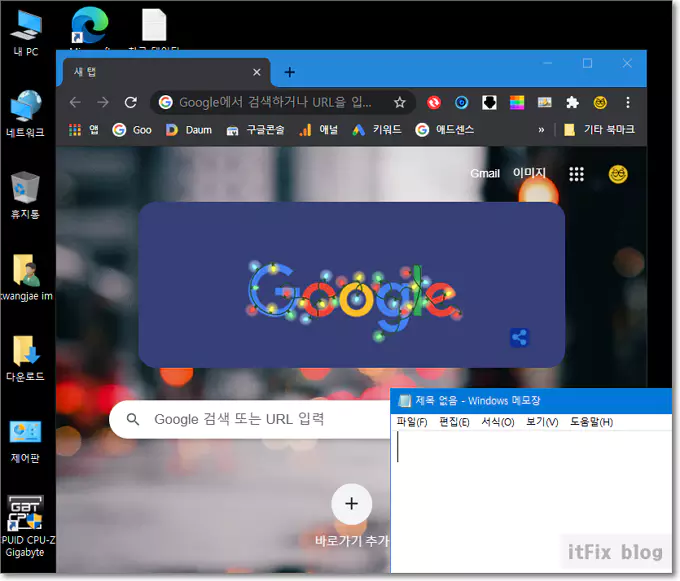Viewport: 680px width, 581px height.
Task: Click the Notepad window title icon
Action: coord(404,401)
